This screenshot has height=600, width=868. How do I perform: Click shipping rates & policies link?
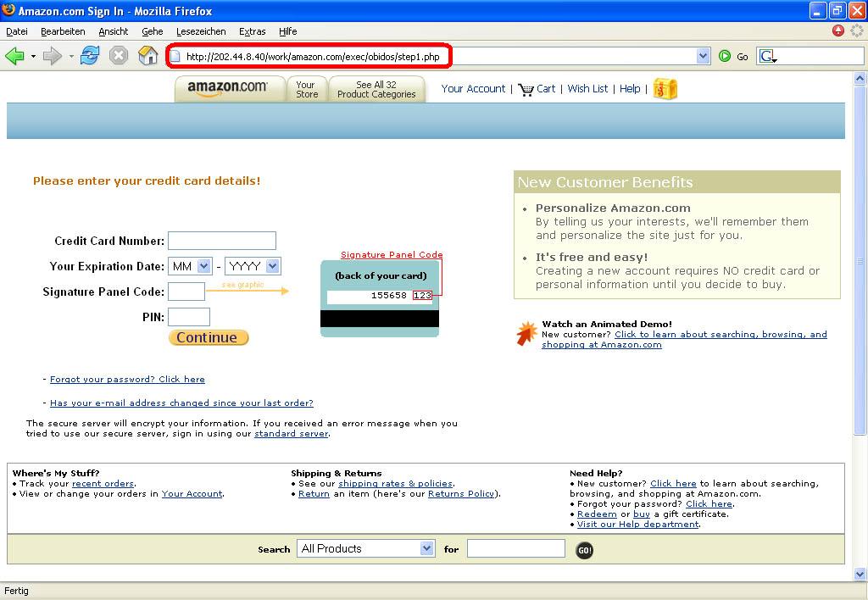[396, 483]
